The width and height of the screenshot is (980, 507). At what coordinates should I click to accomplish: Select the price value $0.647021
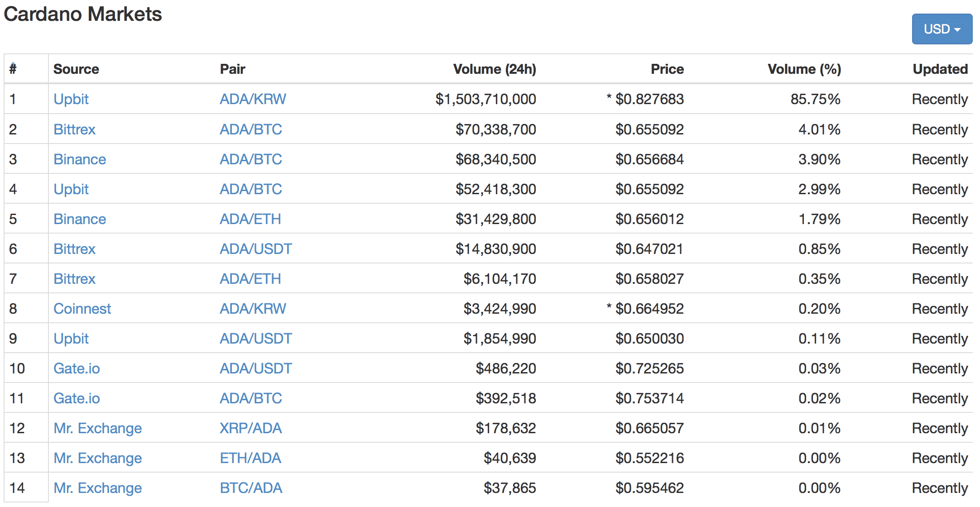tap(649, 249)
